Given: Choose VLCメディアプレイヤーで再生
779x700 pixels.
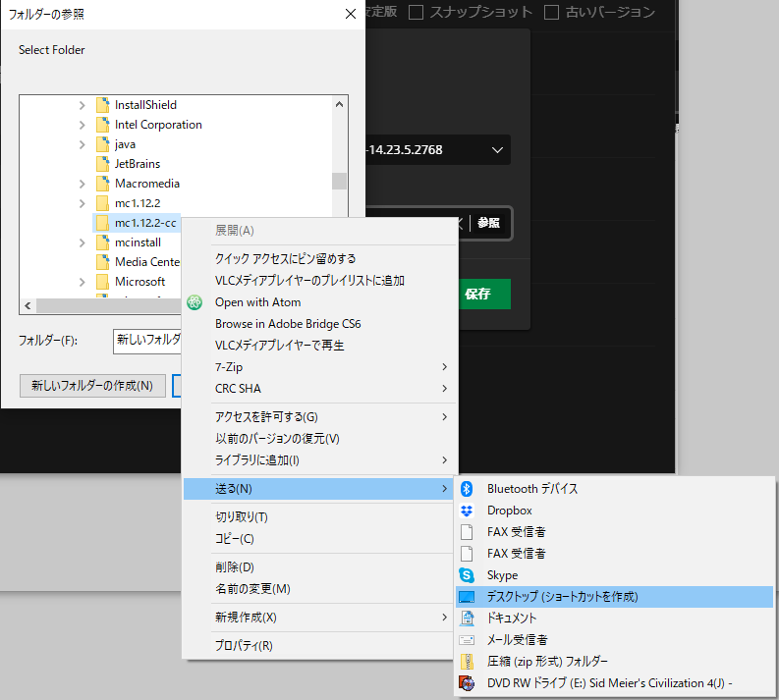Looking at the screenshot, I should pyautogui.click(x=320, y=345).
